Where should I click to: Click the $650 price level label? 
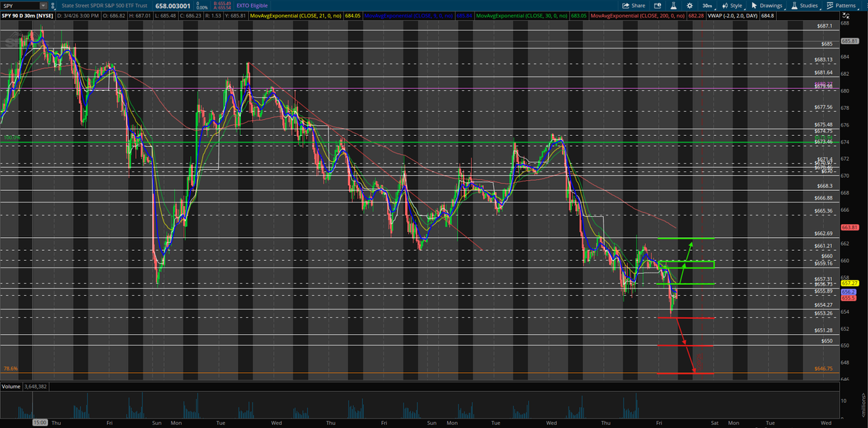coord(827,341)
